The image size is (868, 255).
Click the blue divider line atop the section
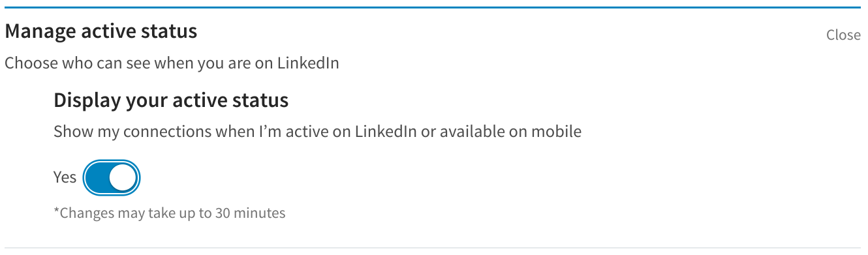tap(434, 7)
